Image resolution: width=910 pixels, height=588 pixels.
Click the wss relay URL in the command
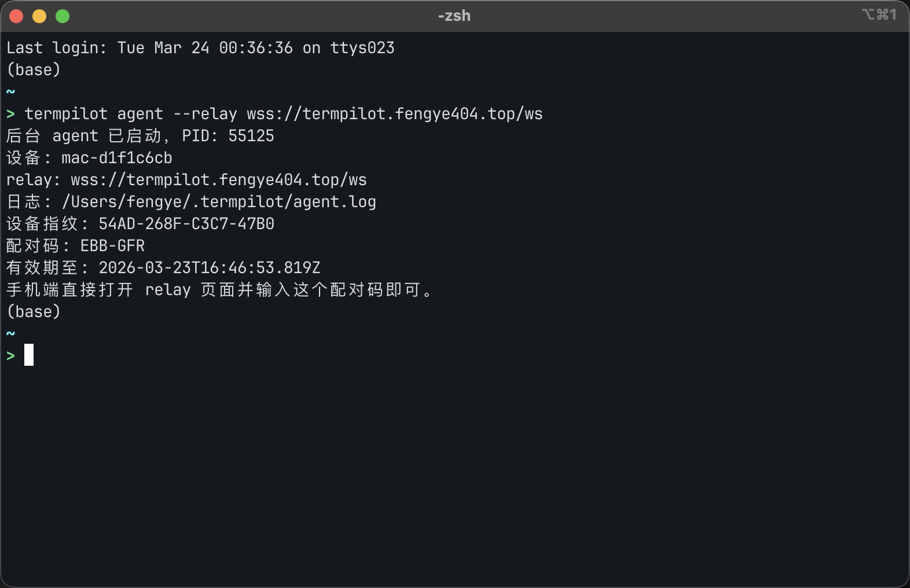click(394, 114)
